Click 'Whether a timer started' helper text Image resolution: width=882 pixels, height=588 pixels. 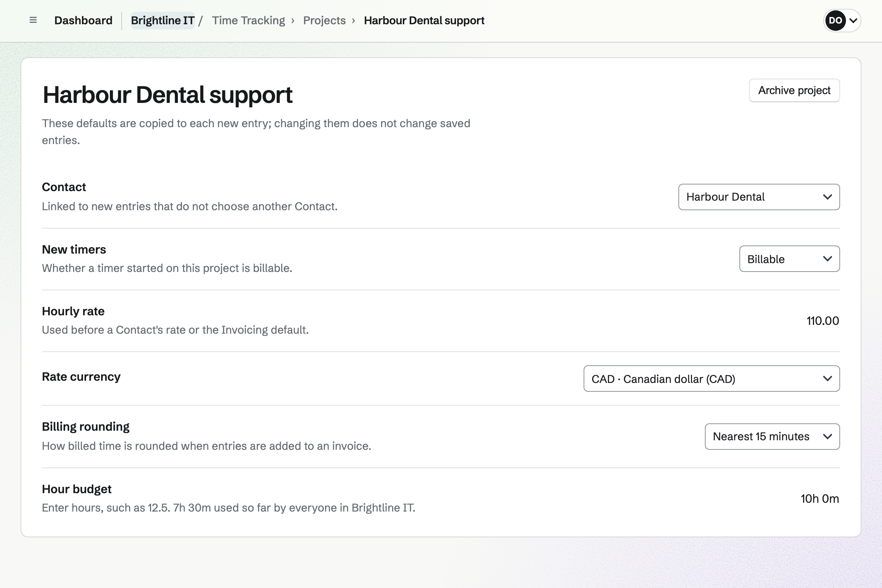[x=167, y=268]
